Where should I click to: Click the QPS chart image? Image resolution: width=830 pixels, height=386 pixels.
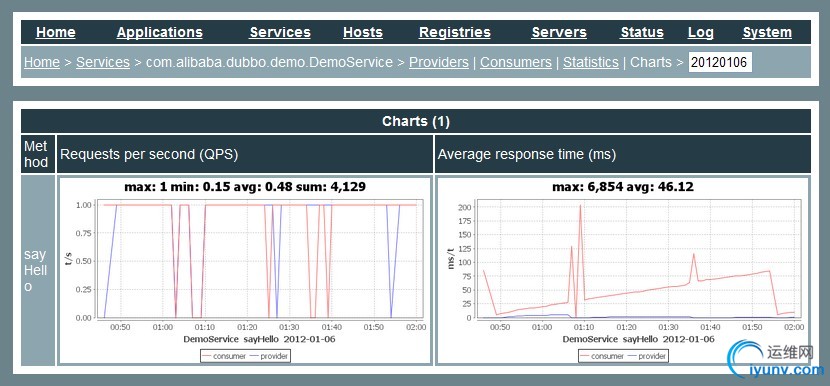pos(245,271)
